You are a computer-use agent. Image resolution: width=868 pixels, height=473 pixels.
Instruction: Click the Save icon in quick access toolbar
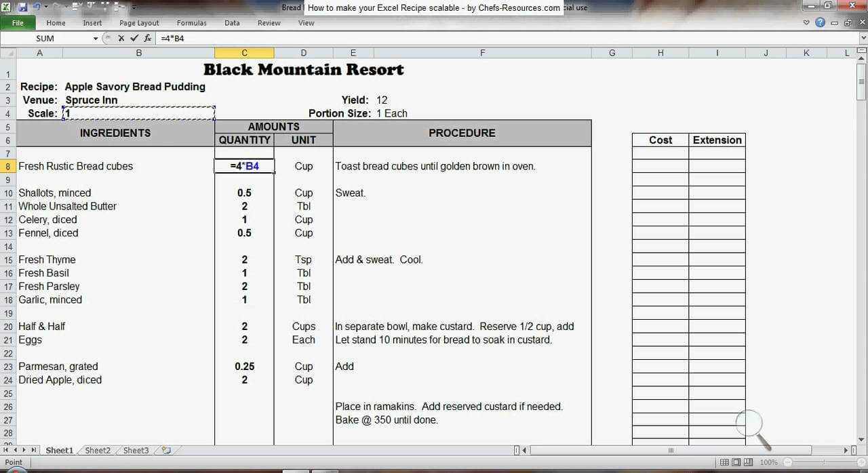(x=22, y=7)
